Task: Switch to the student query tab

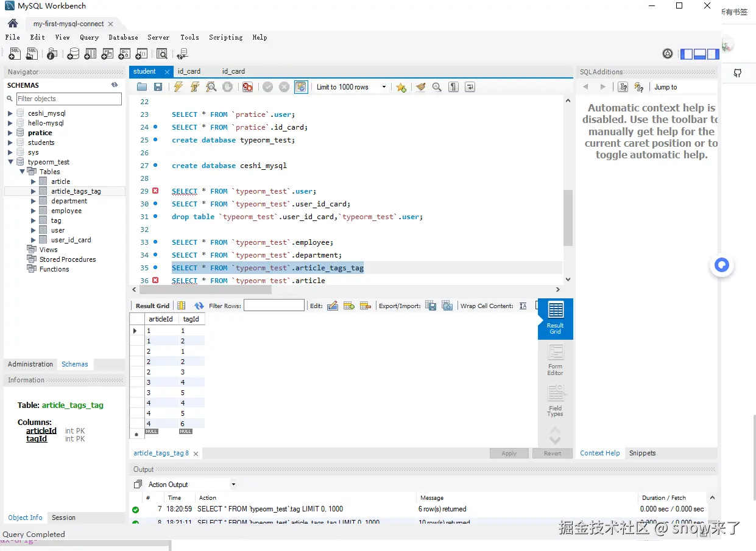Action: [x=145, y=71]
